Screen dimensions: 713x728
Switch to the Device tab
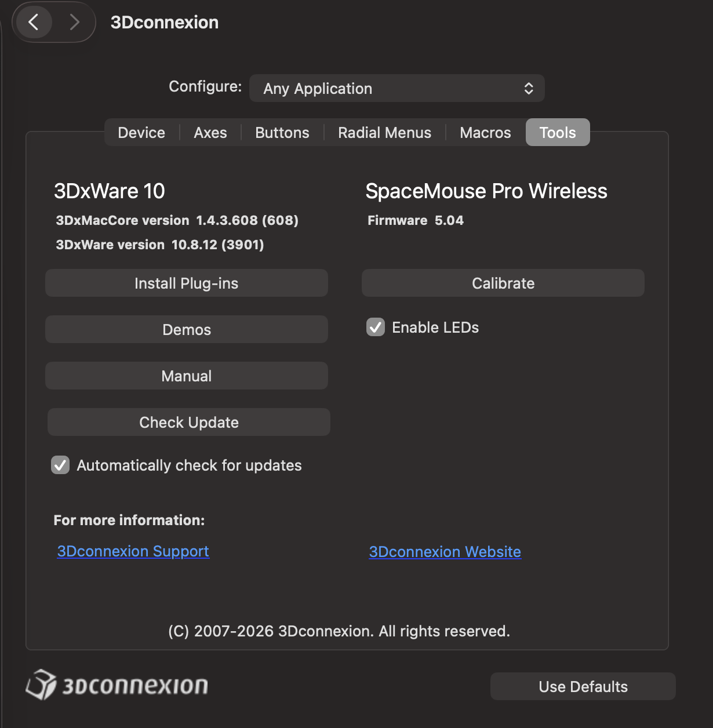141,133
